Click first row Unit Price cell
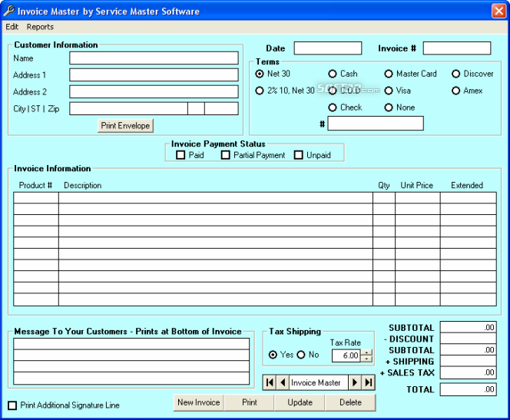 (418, 198)
